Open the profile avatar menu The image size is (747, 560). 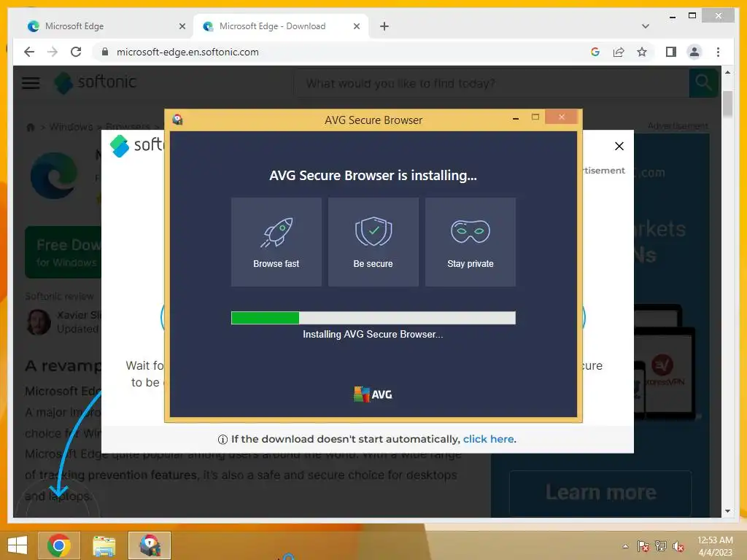pyautogui.click(x=694, y=52)
